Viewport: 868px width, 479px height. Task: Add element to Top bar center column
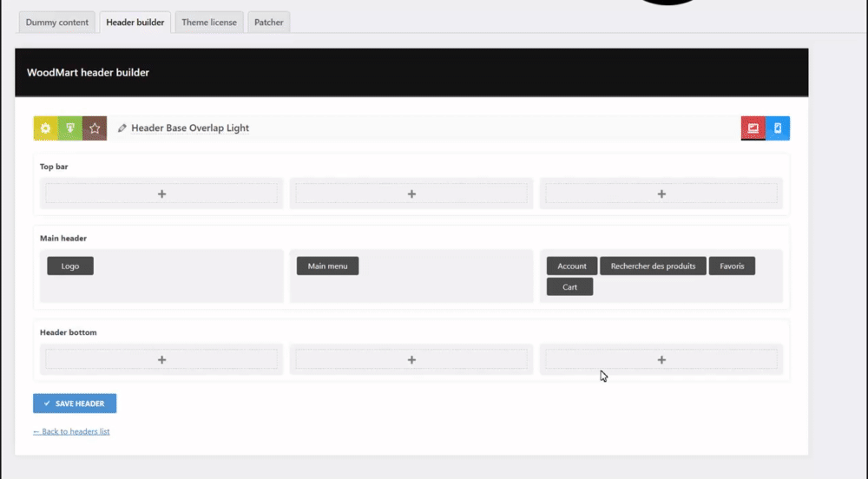[x=411, y=194]
